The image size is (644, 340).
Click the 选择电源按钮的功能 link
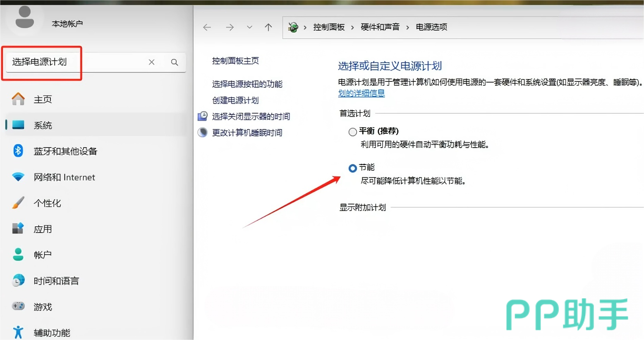click(x=247, y=84)
